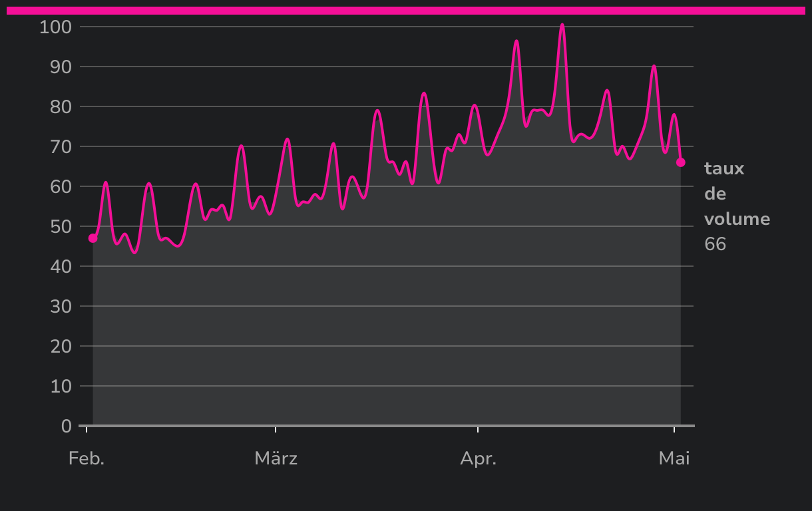The image size is (812, 511).
Task: Click the starting data point at 47
Action: pos(93,238)
